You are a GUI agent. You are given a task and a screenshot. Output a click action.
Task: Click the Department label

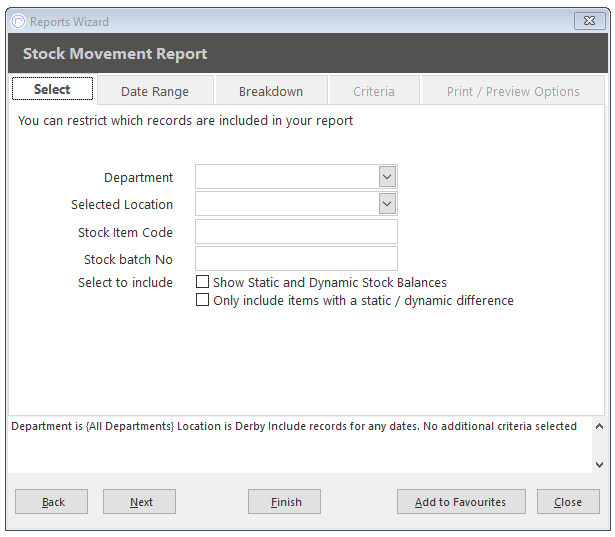coord(138,178)
